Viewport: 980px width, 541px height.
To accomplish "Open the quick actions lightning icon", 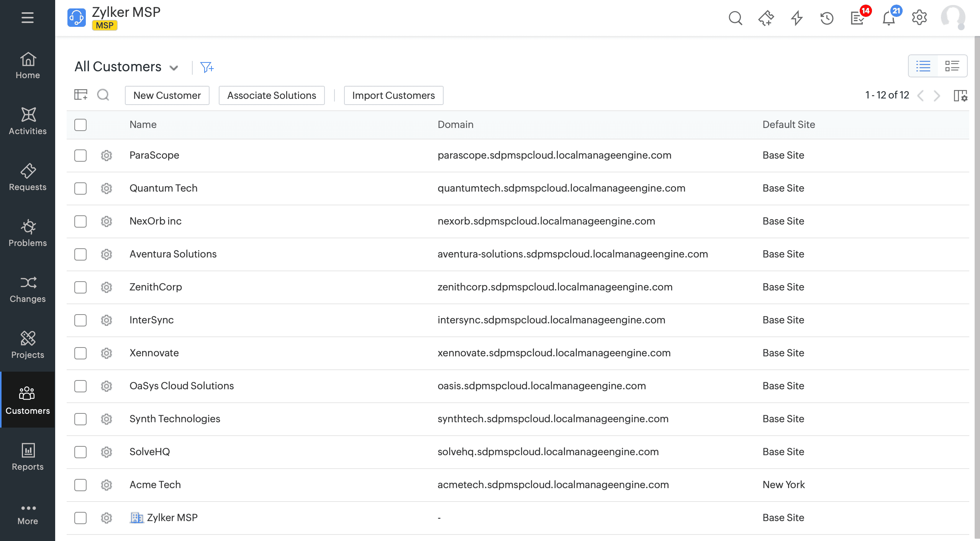I will tap(796, 18).
